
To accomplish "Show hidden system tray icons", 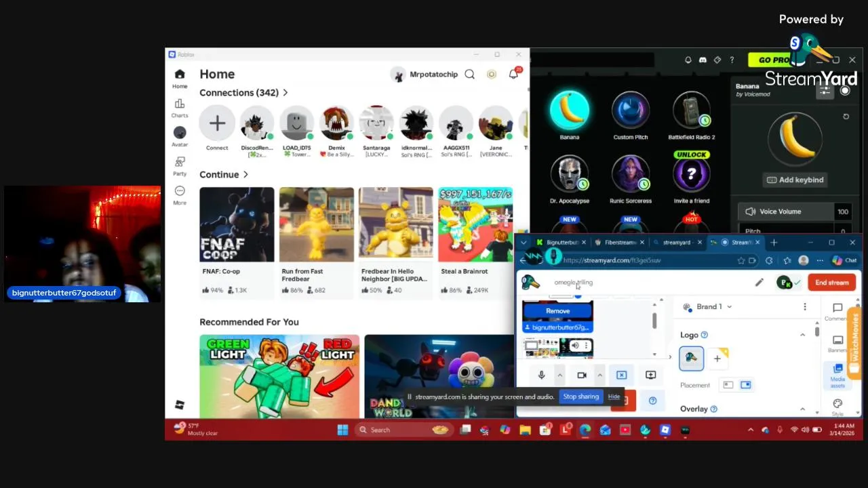I will [751, 430].
